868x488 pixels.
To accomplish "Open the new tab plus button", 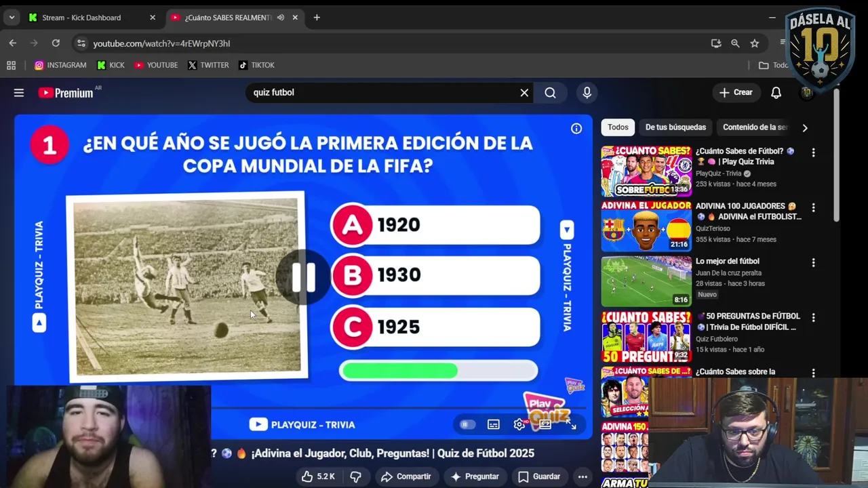I will (317, 18).
